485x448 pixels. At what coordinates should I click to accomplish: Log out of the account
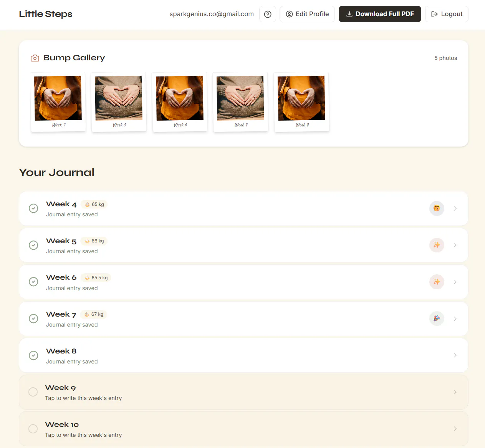447,14
